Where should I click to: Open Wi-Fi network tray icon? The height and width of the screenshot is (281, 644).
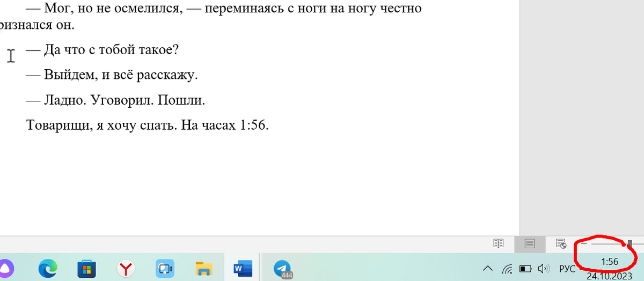(x=507, y=269)
